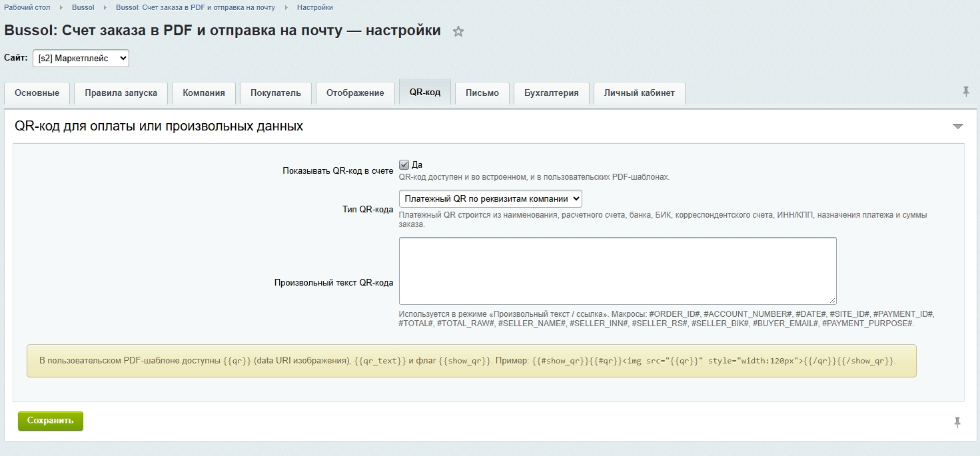Open the Тип QR-кода dropdown
980x456 pixels.
[x=490, y=198]
